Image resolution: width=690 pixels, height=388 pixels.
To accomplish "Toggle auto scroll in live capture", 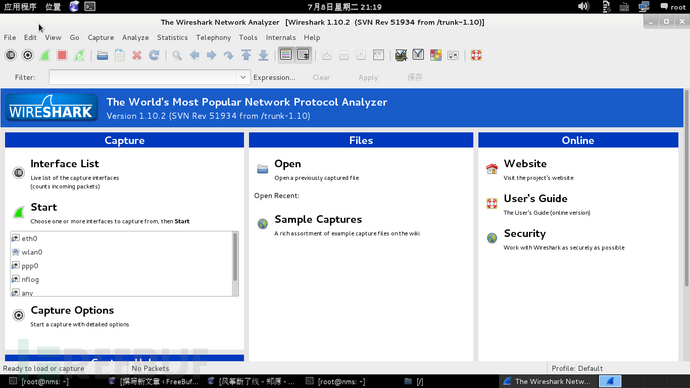I will click(304, 55).
